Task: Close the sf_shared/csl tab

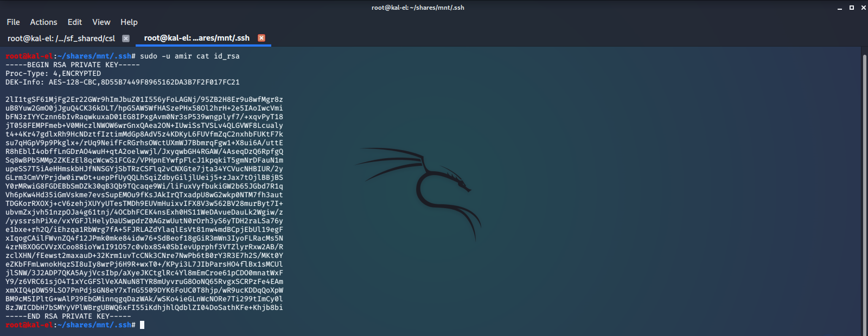Action: [126, 38]
